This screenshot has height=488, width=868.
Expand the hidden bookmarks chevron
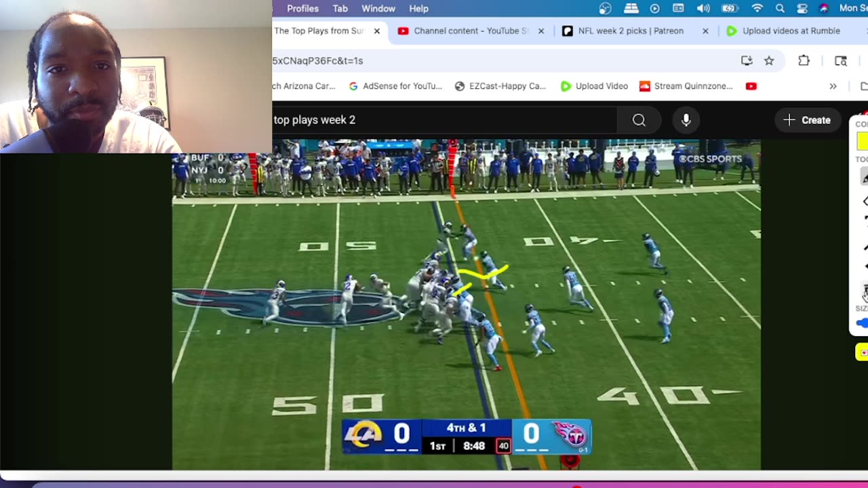point(833,86)
